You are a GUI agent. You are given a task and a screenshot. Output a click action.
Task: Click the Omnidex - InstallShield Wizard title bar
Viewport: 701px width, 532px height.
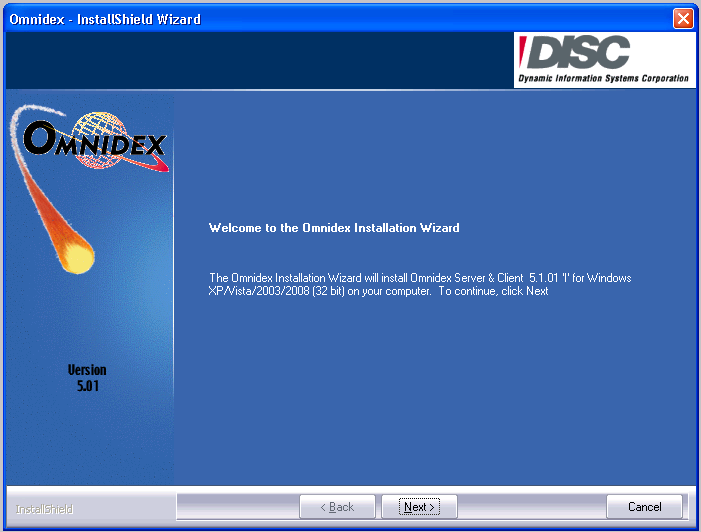[300, 18]
